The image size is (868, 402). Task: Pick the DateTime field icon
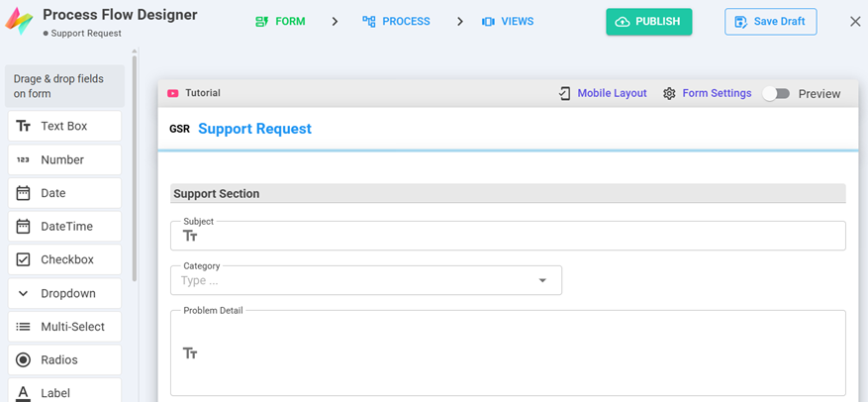point(24,227)
